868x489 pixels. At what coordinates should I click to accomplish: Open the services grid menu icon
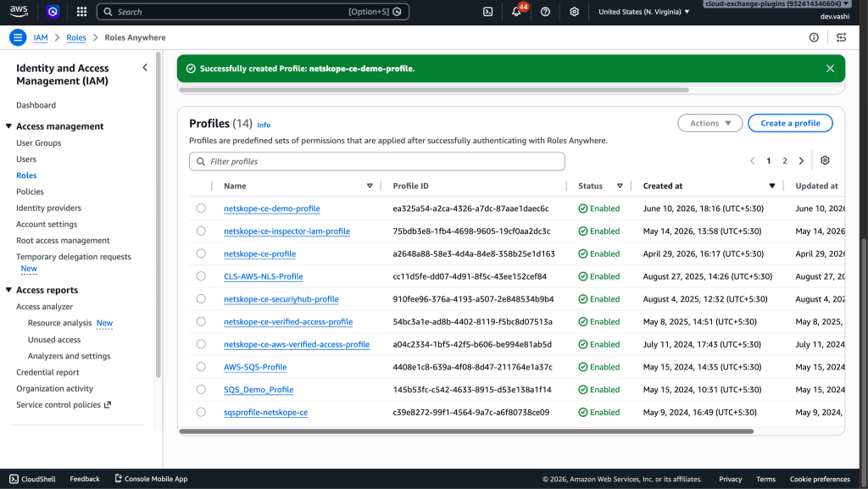point(81,12)
